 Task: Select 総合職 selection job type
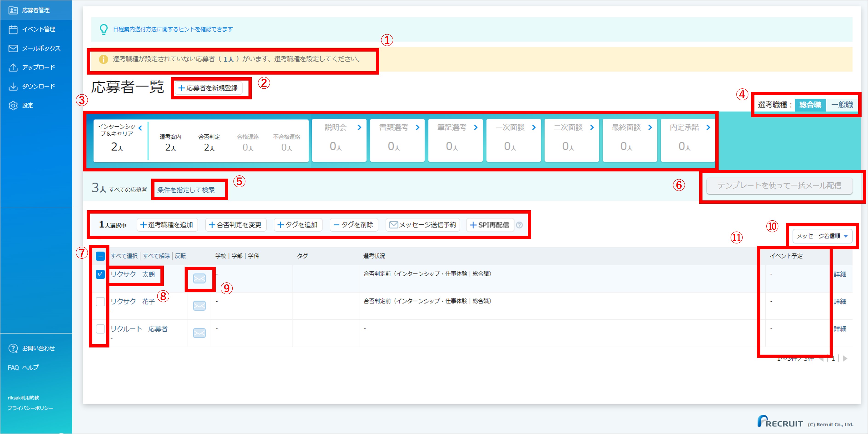click(810, 105)
